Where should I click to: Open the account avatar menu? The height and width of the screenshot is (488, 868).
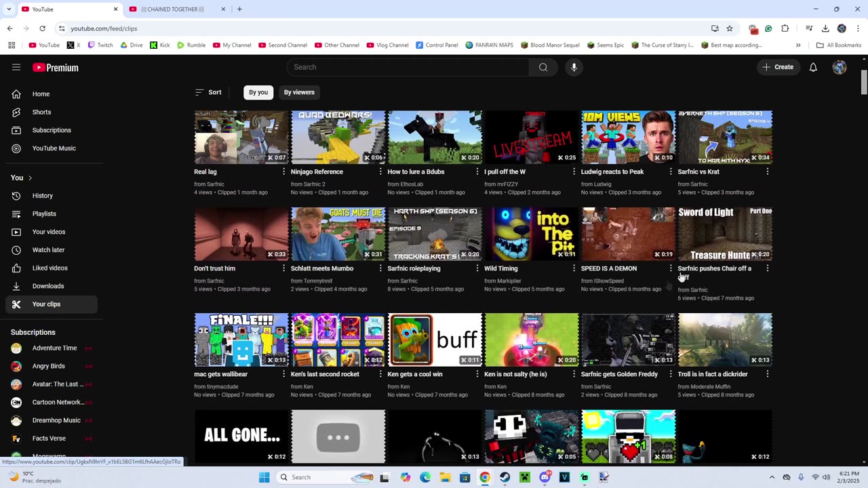tap(840, 67)
